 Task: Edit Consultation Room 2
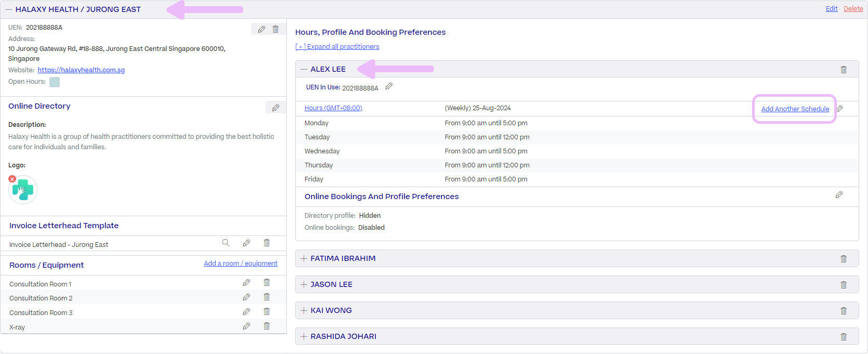click(246, 297)
